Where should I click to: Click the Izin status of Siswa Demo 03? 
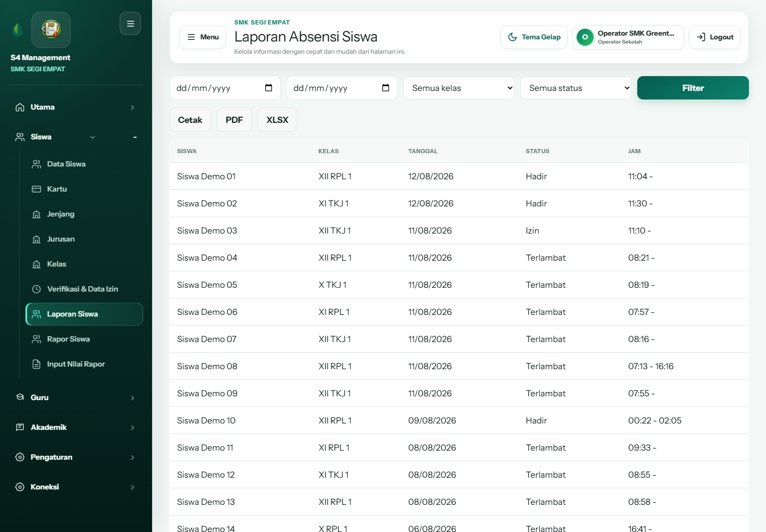[532, 230]
